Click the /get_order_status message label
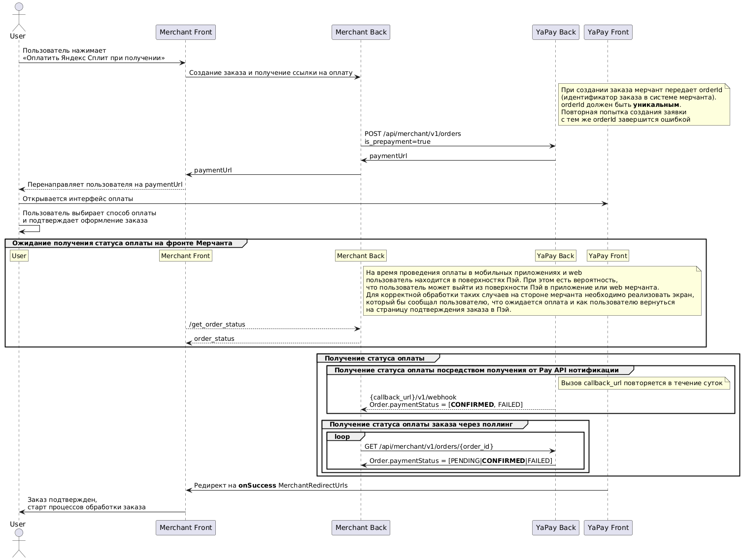 (x=217, y=324)
